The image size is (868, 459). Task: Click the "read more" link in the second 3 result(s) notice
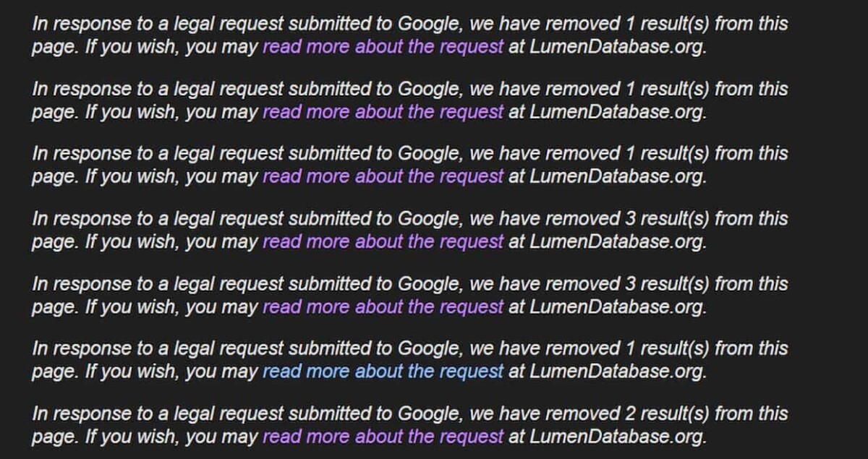click(x=382, y=306)
